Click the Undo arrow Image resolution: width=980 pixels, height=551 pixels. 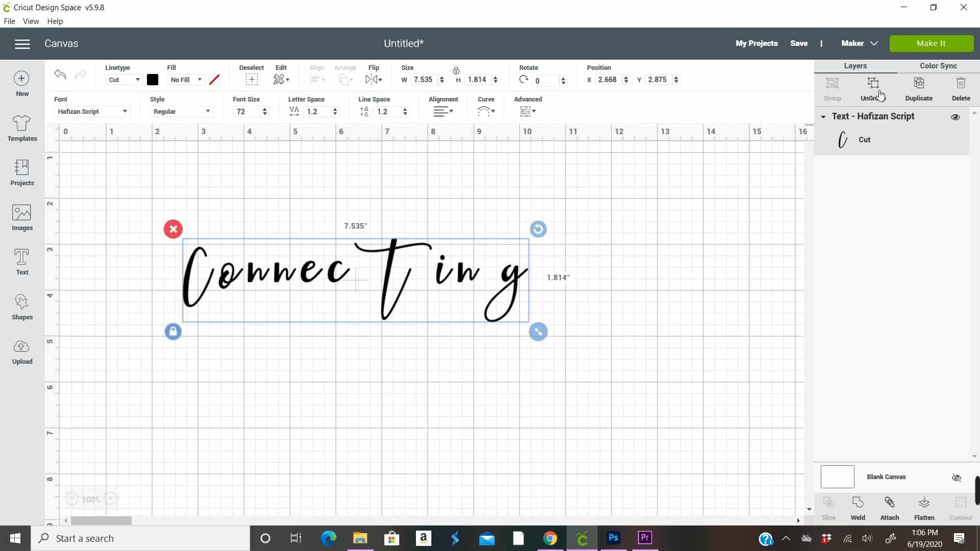tap(60, 74)
